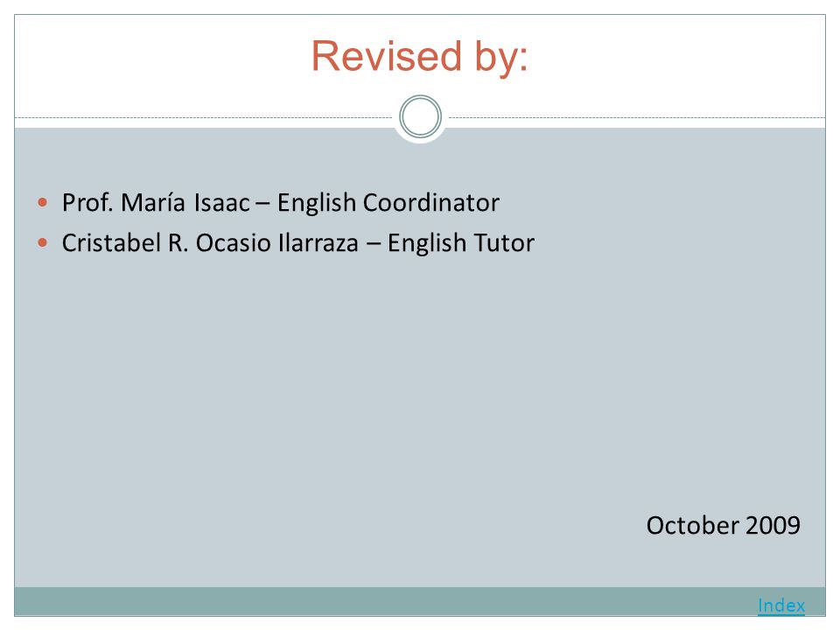Click the dash between Isaac and English Coordinator
Image resolution: width=840 pixels, height=630 pixels.
(x=263, y=204)
